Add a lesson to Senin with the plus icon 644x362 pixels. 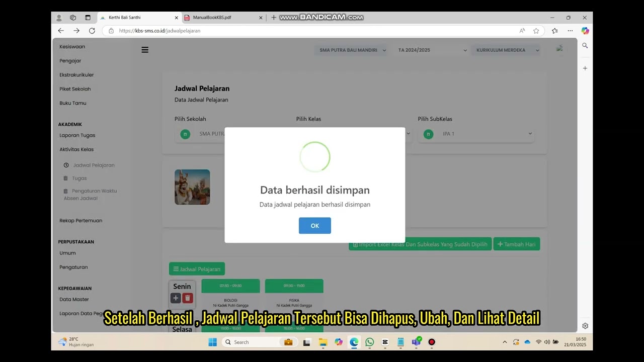point(176,298)
